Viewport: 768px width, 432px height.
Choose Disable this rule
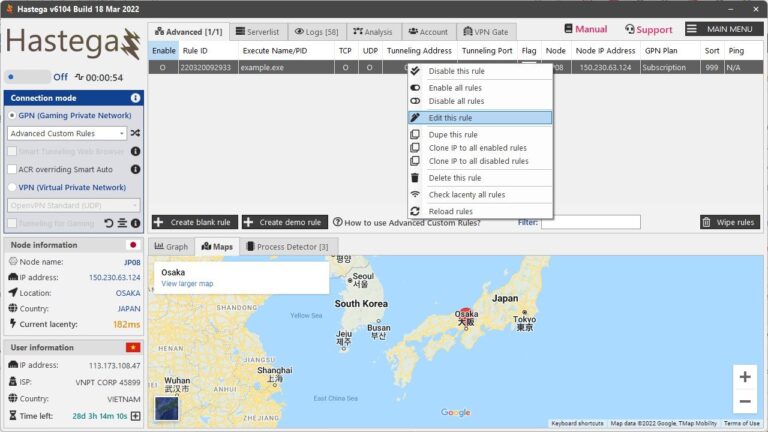point(480,71)
